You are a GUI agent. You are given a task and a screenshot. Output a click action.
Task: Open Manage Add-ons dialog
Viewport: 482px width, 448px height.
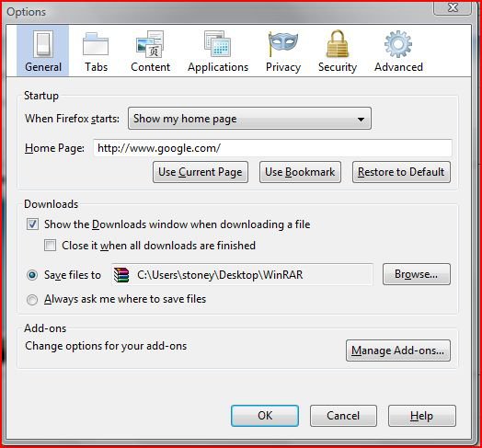point(398,350)
